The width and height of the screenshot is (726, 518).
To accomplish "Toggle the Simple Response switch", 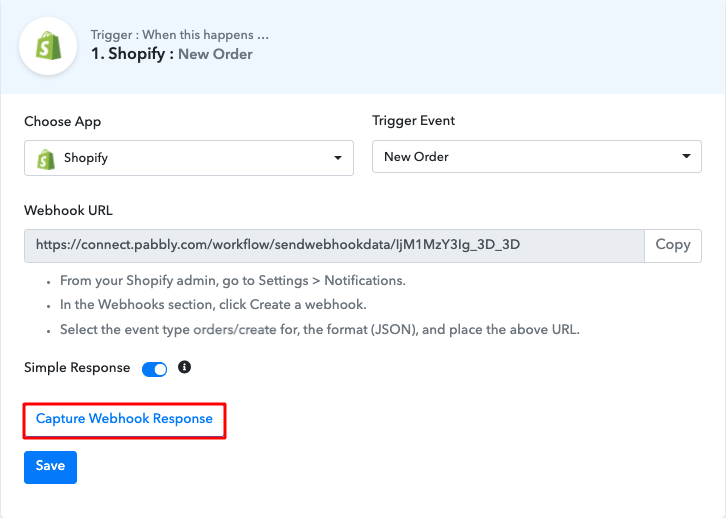I will pos(154,369).
